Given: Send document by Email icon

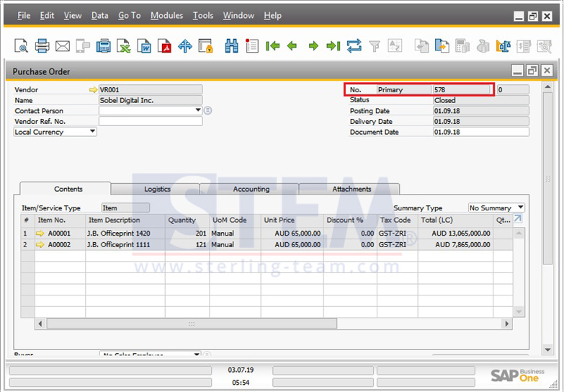Looking at the screenshot, I should [63, 46].
